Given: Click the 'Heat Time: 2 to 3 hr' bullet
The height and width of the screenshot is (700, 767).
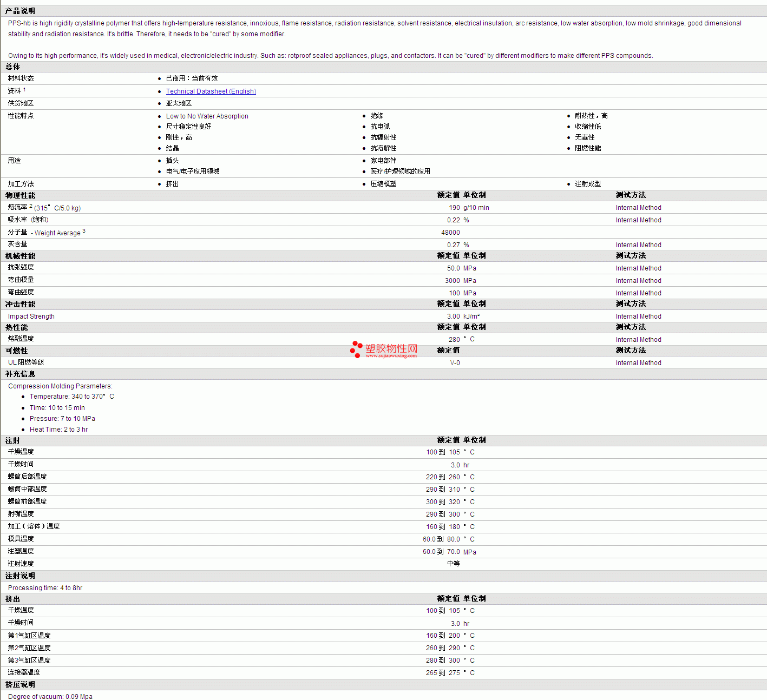Looking at the screenshot, I should (x=58, y=430).
